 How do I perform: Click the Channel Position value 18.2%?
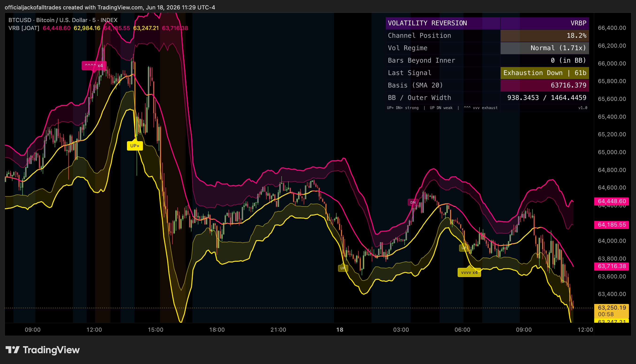click(x=544, y=35)
